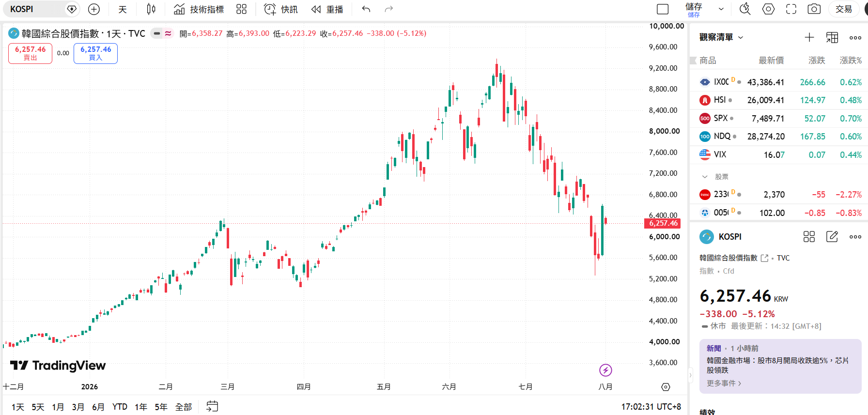Click the 買入 buy button
Viewport: 868px width, 415px height.
click(95, 53)
